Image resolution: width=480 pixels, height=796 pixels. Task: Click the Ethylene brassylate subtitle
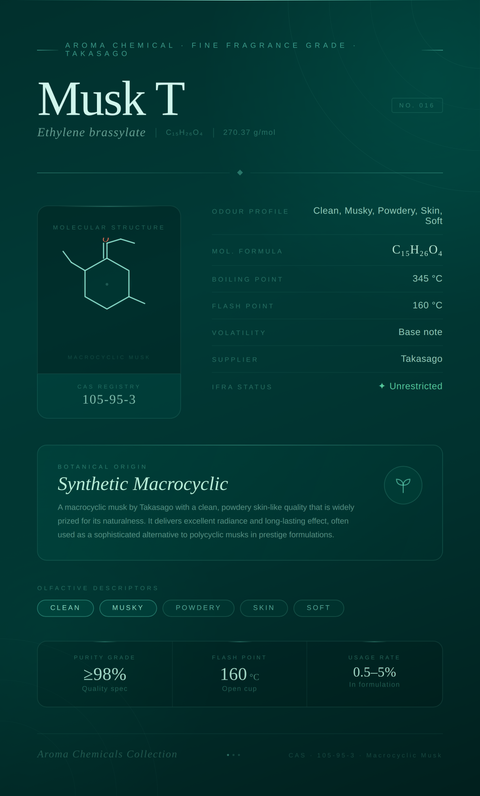pyautogui.click(x=91, y=132)
